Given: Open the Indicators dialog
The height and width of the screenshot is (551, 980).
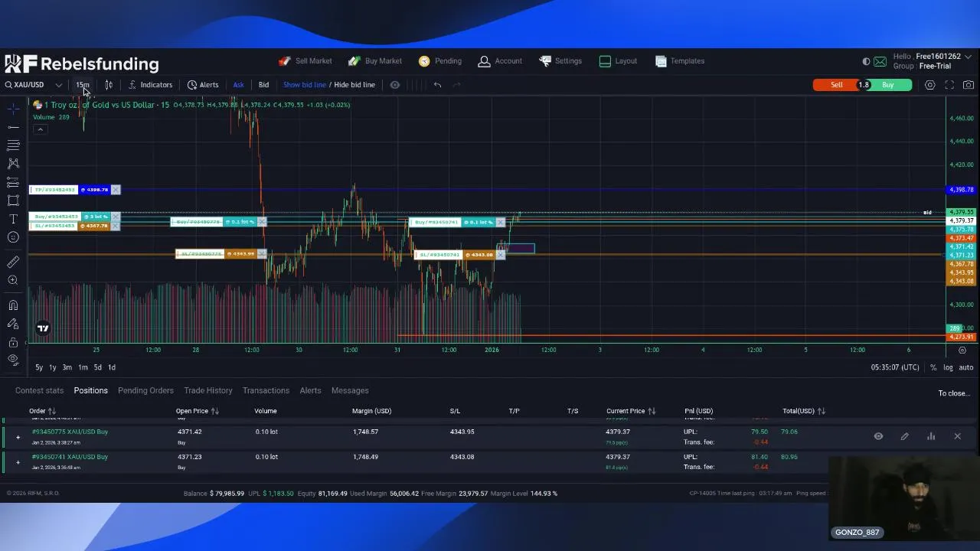Looking at the screenshot, I should coord(150,85).
